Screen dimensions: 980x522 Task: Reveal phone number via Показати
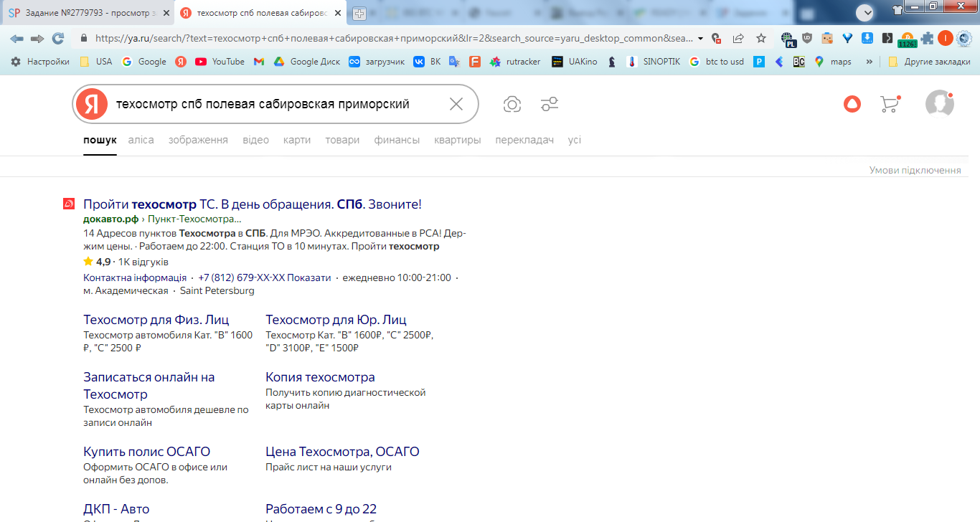[x=310, y=277]
